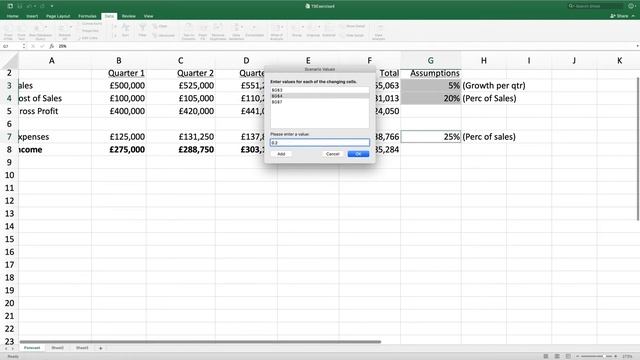Click the Data Analysis icon

(379, 31)
